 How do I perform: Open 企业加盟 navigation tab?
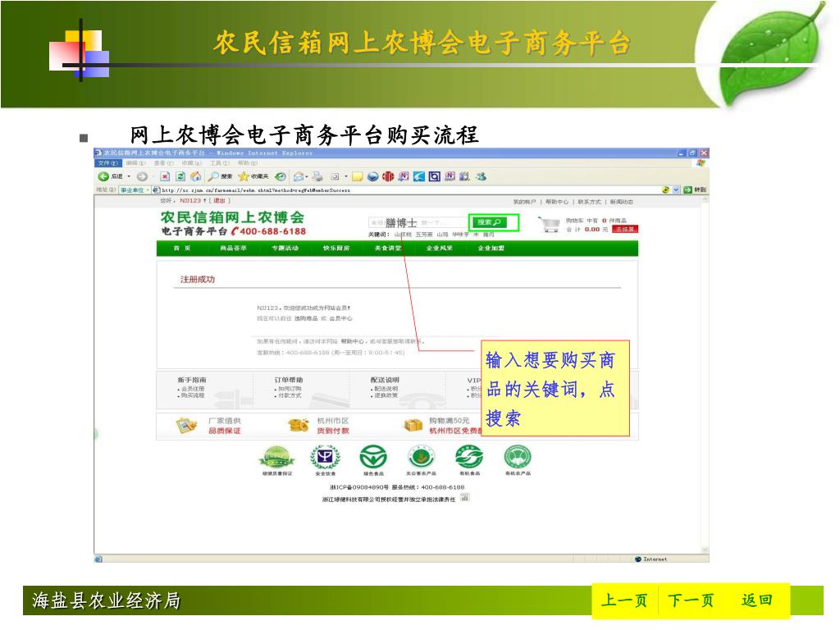[x=491, y=248]
